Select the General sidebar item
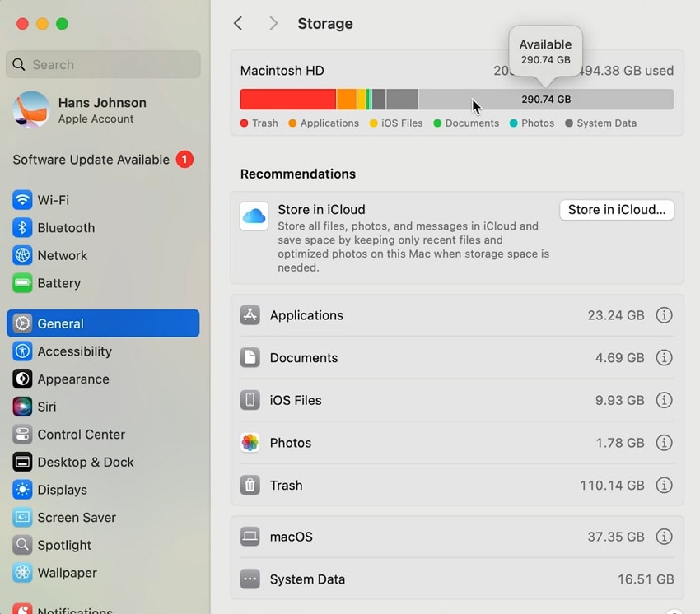The height and width of the screenshot is (614, 700). 103,323
